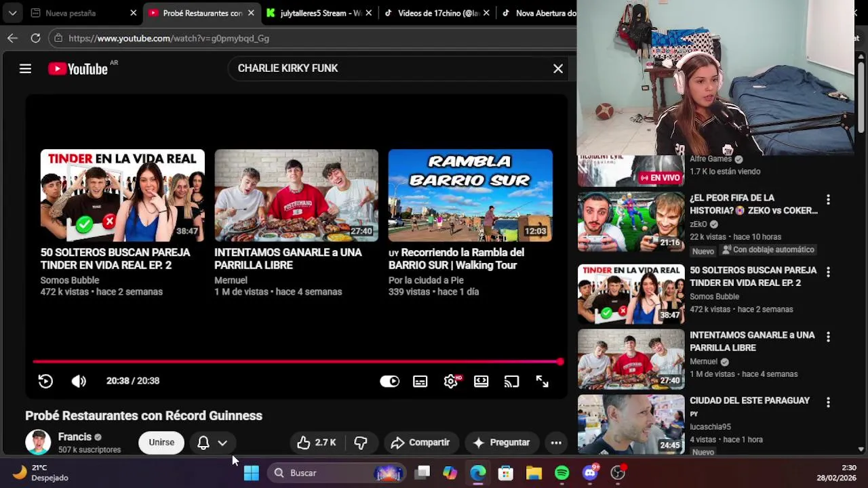Image resolution: width=868 pixels, height=488 pixels.
Task: Share the video with Compartir
Action: [420, 443]
